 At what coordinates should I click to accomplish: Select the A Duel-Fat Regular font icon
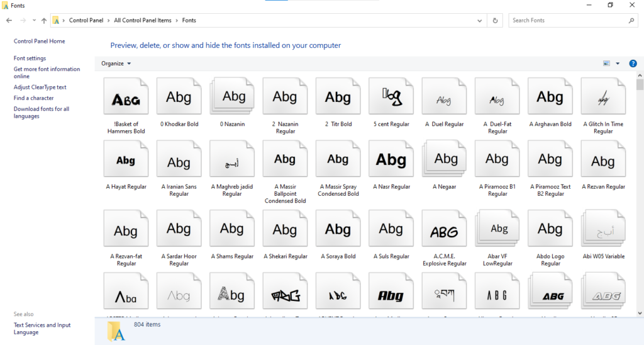pos(497,96)
